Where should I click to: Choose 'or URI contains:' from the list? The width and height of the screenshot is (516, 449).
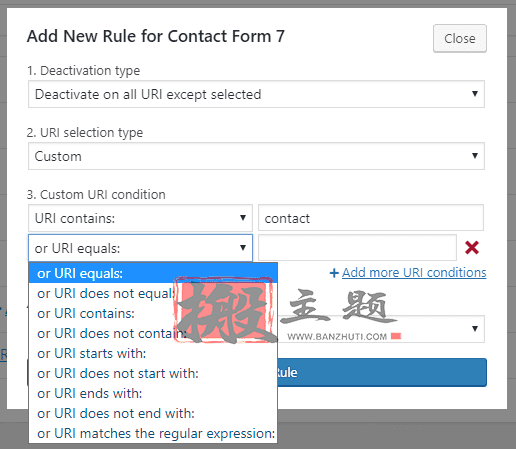tap(153, 313)
